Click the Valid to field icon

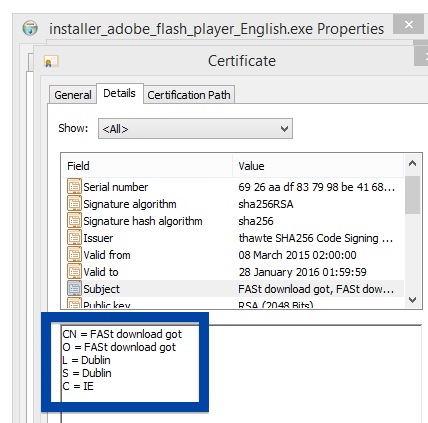[x=74, y=271]
